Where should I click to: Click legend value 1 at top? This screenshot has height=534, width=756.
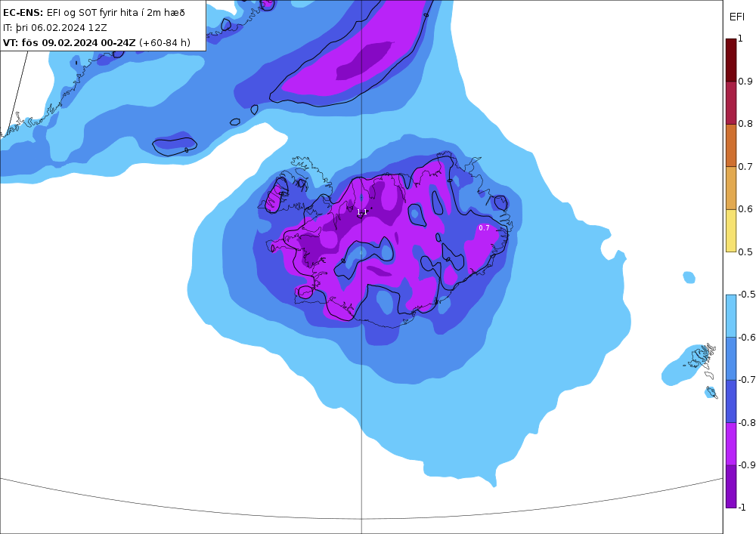pos(741,39)
